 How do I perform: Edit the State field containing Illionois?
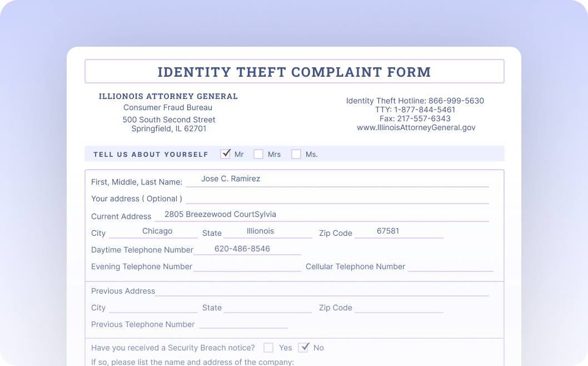coord(268,232)
